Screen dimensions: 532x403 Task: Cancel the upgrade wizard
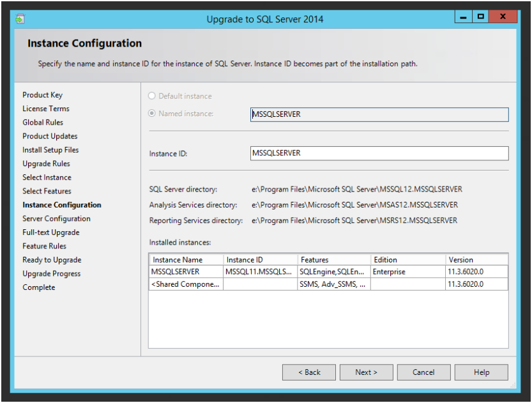coord(423,372)
